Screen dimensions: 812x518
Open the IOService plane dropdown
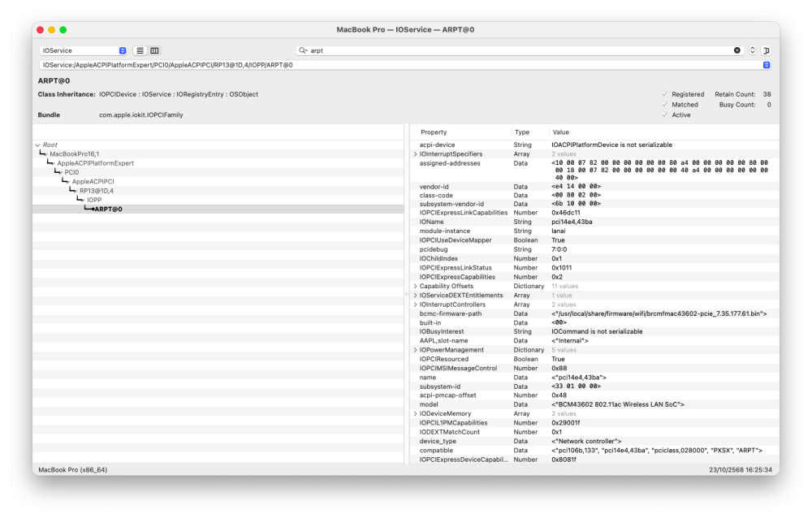tap(83, 51)
